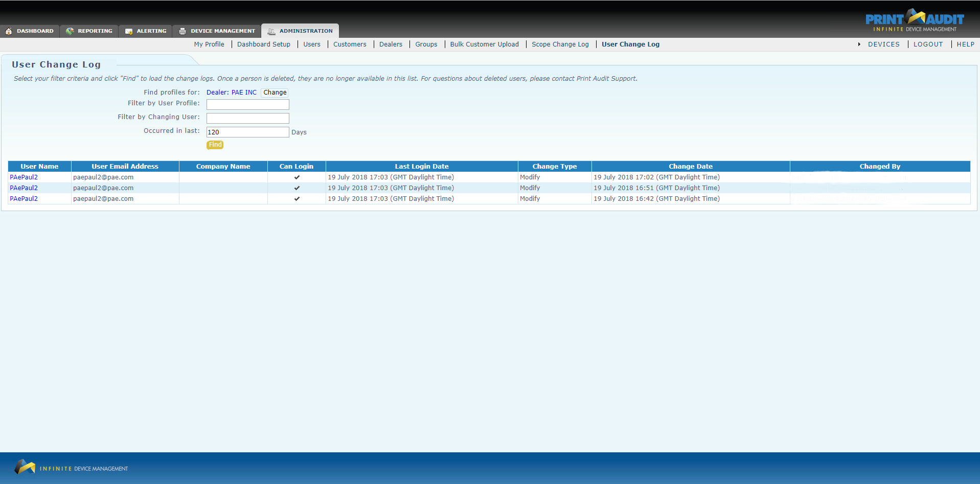Focus the Filter by Changing User field

(x=248, y=118)
